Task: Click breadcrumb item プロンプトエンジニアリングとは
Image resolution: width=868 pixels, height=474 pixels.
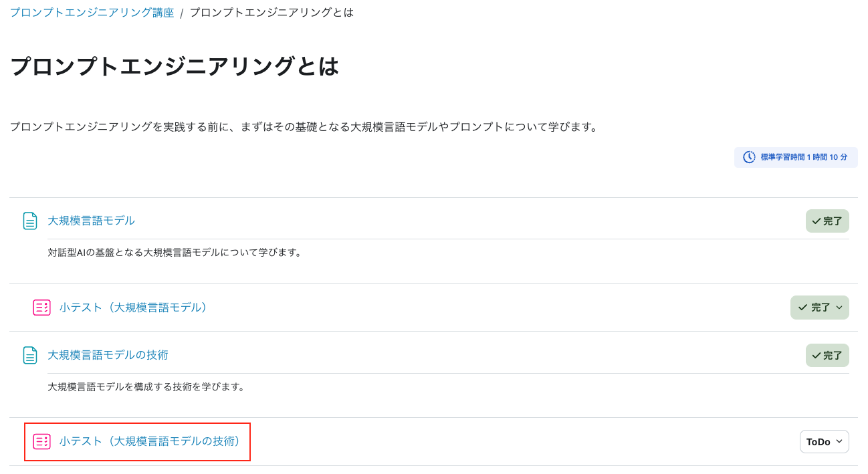Action: click(x=272, y=13)
